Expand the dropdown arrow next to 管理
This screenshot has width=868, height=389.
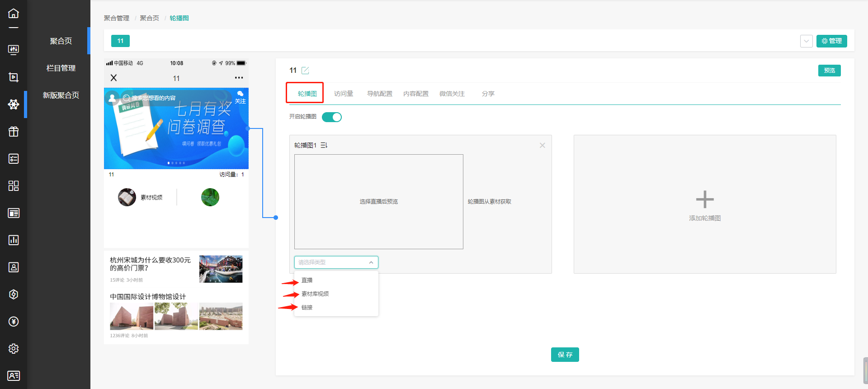coord(807,41)
